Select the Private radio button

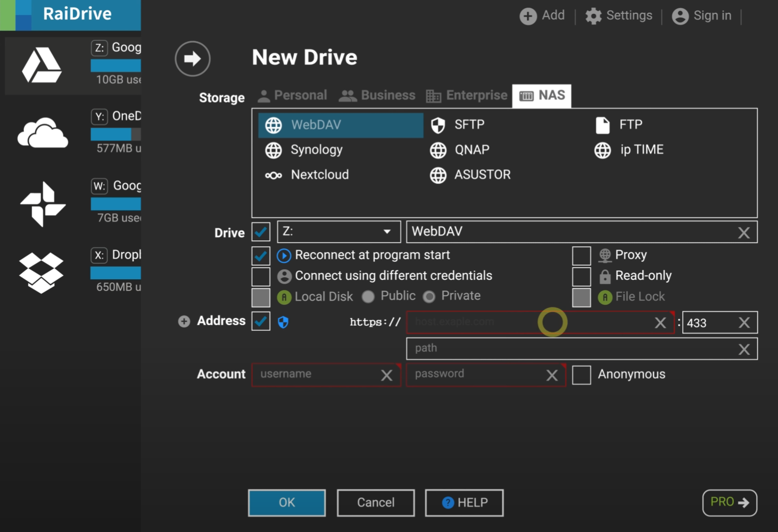[x=429, y=297]
